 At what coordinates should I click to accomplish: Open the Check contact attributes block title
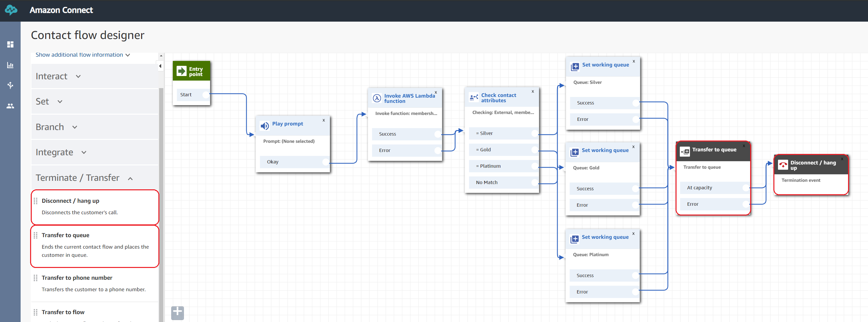click(x=498, y=98)
